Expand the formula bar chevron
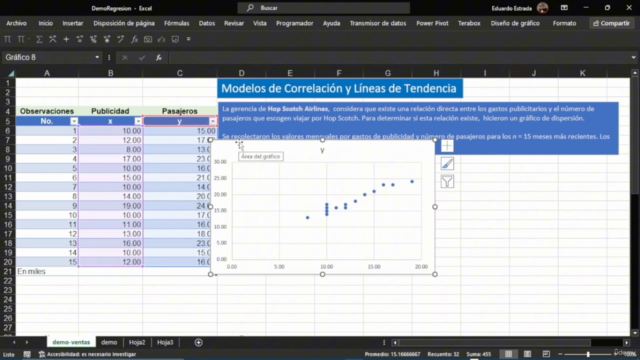 [x=633, y=58]
